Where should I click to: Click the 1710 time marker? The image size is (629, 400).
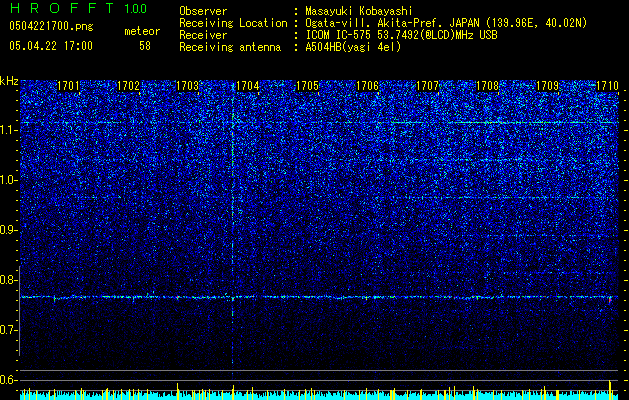pos(607,86)
